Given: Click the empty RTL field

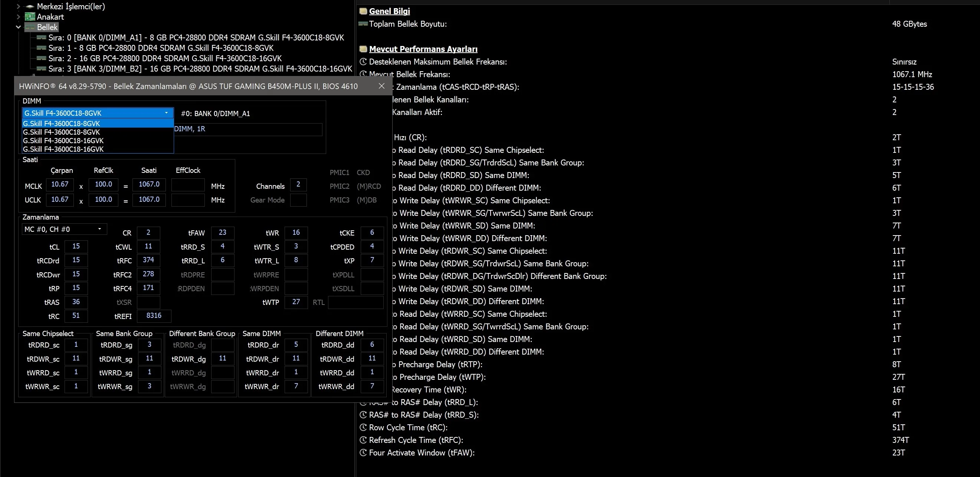Looking at the screenshot, I should point(356,302).
